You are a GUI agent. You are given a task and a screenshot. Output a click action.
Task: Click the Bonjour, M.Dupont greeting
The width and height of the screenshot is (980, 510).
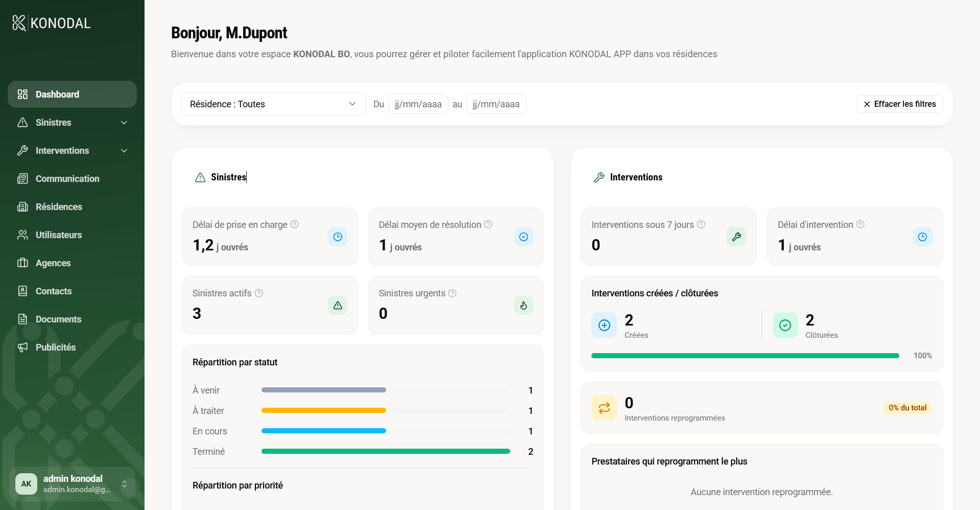coord(229,33)
